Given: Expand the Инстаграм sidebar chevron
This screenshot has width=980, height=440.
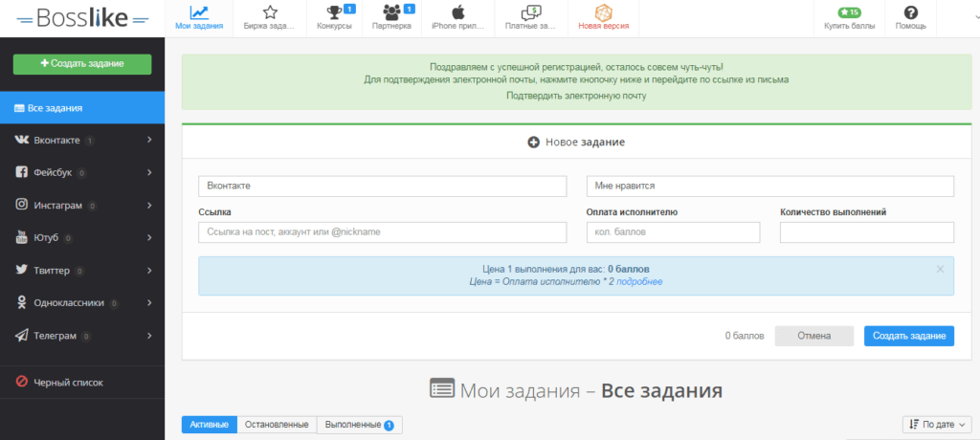Looking at the screenshot, I should 150,205.
